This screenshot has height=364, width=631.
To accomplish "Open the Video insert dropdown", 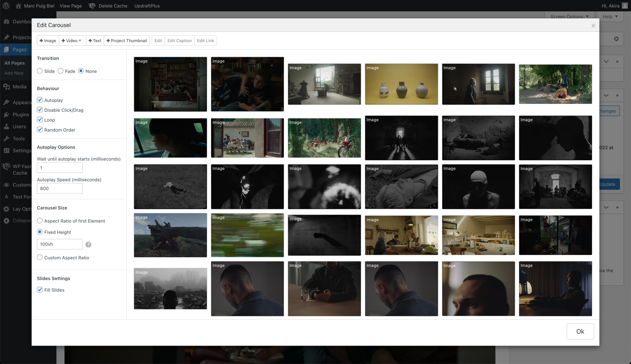I will point(72,40).
